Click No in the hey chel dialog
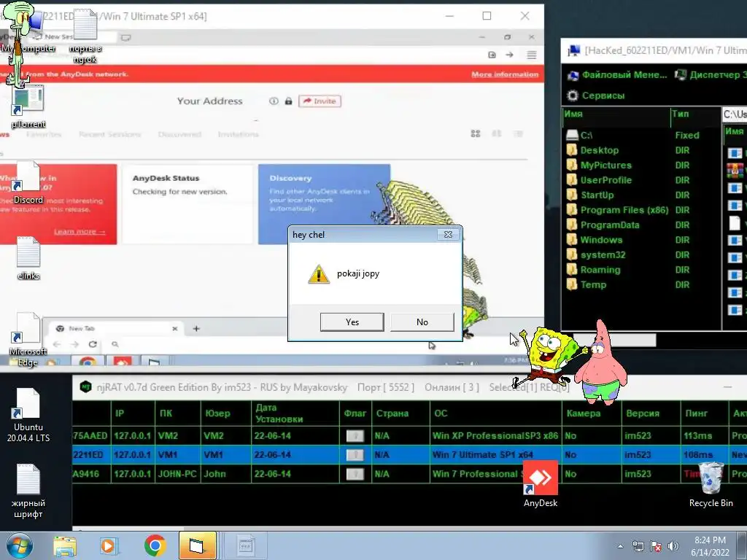The image size is (747, 560). [x=422, y=322]
